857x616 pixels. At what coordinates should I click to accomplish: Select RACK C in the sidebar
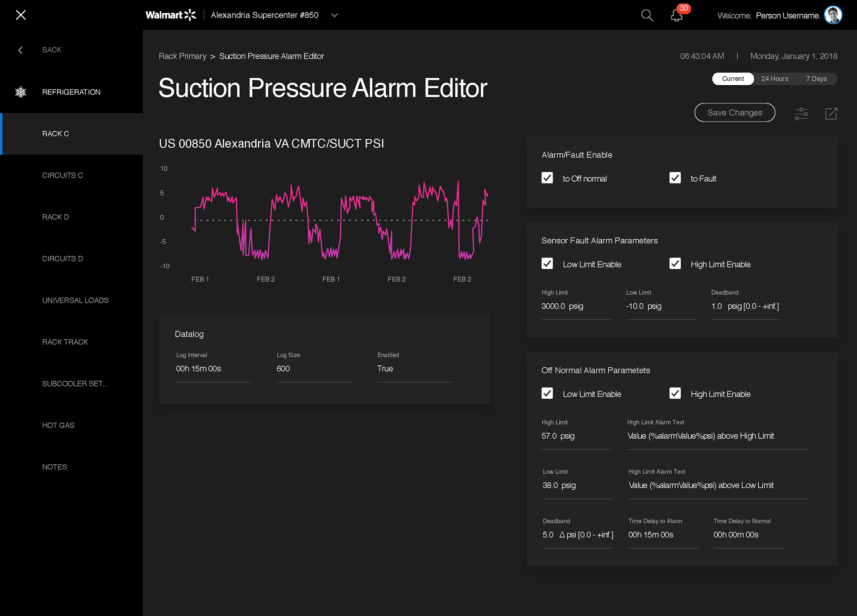(71, 134)
